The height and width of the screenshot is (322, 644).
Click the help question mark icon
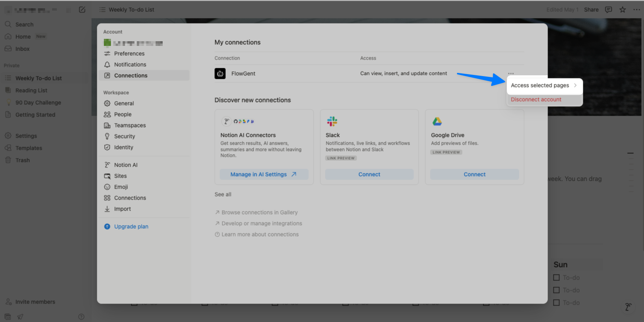click(x=81, y=317)
